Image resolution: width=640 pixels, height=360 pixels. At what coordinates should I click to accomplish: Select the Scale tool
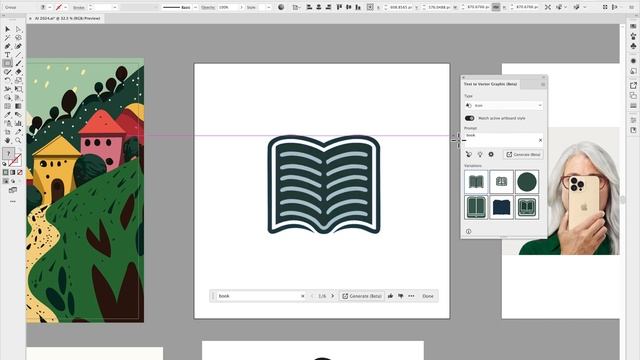(18, 80)
